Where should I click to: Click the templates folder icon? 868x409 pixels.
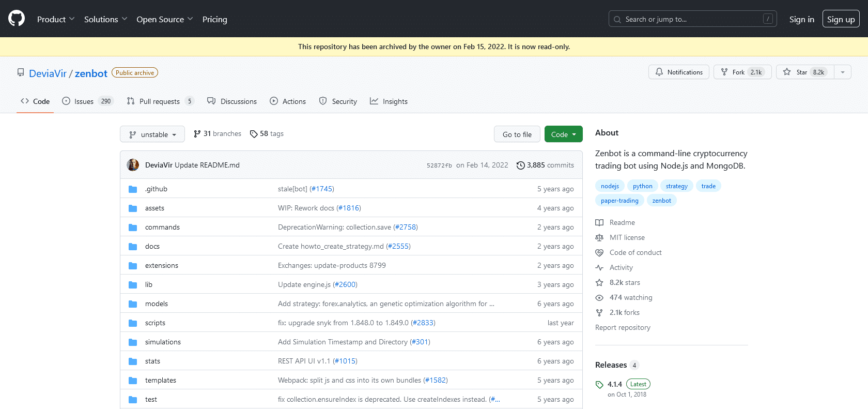[x=133, y=381]
